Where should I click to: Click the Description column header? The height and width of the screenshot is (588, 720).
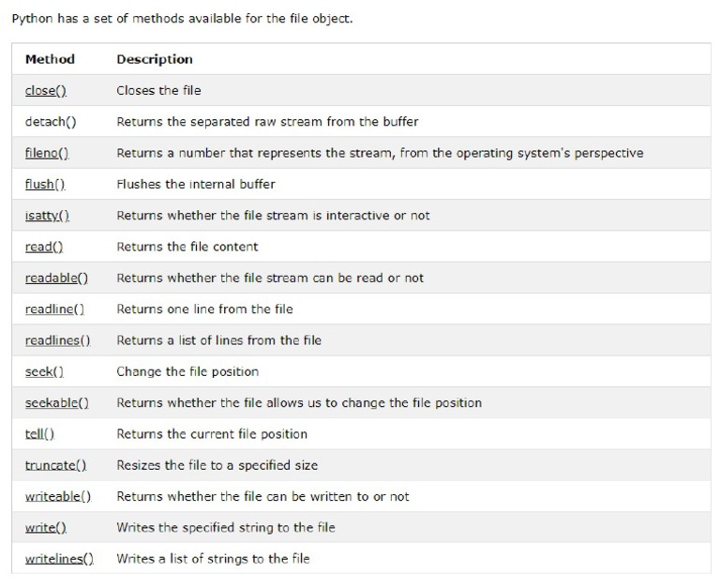[x=155, y=59]
